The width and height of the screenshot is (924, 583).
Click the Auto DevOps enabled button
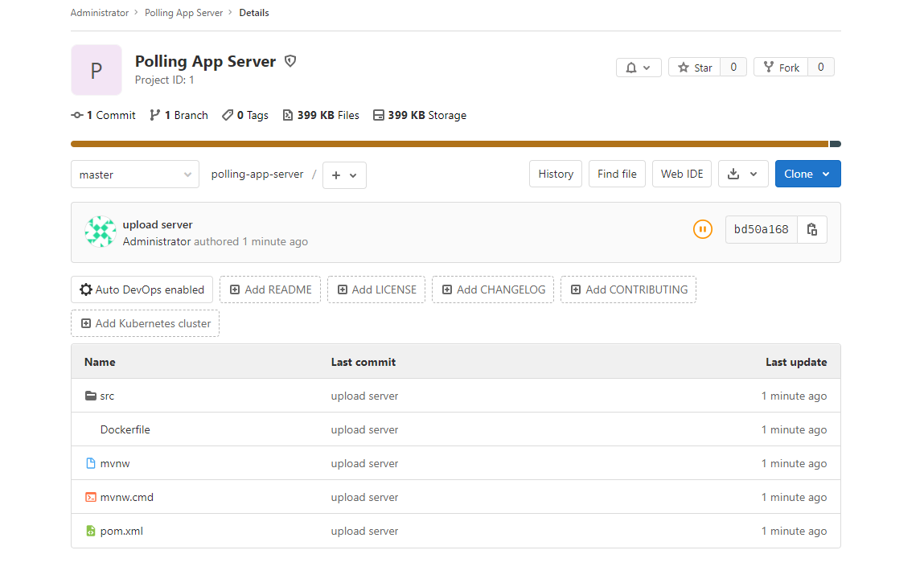click(142, 289)
